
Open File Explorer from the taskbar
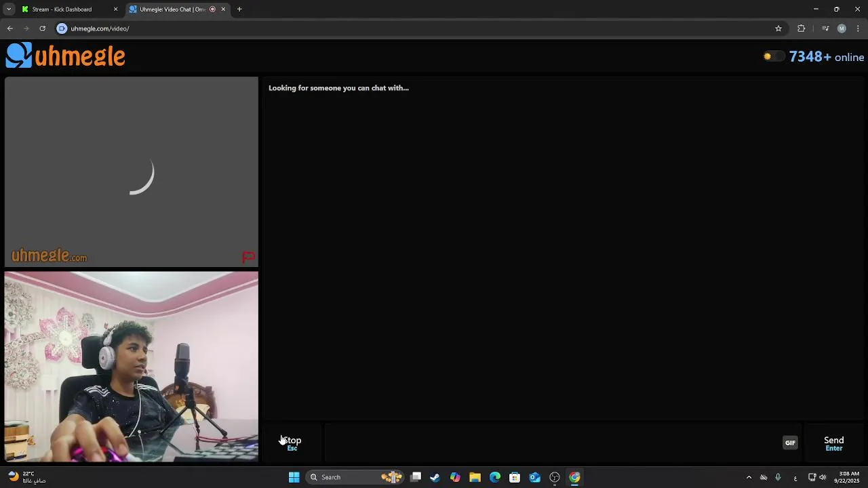[475, 477]
